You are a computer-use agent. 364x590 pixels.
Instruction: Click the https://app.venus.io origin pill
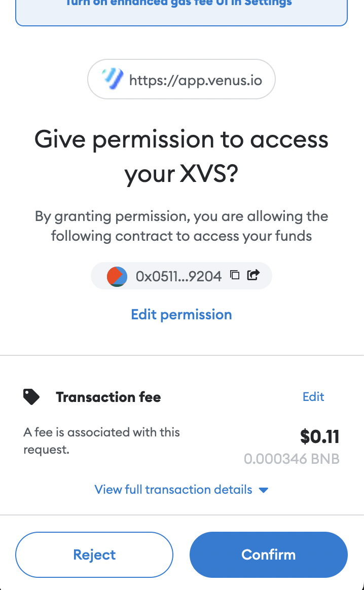tap(181, 79)
